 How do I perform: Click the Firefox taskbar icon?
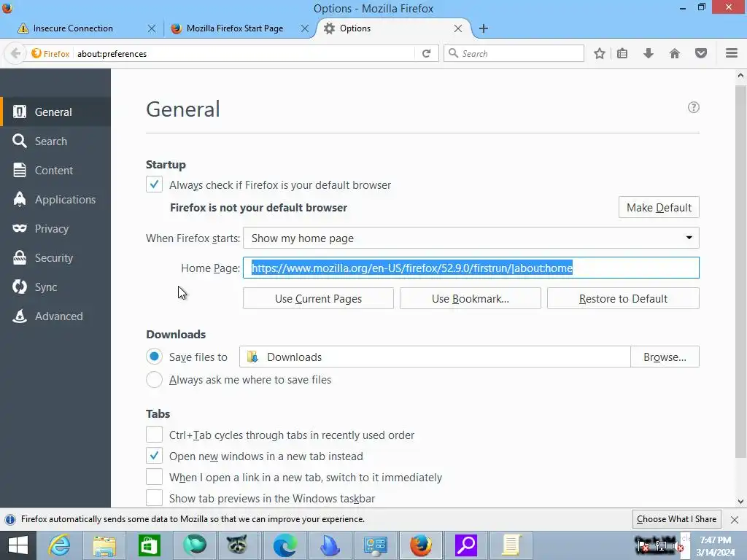pyautogui.click(x=421, y=545)
